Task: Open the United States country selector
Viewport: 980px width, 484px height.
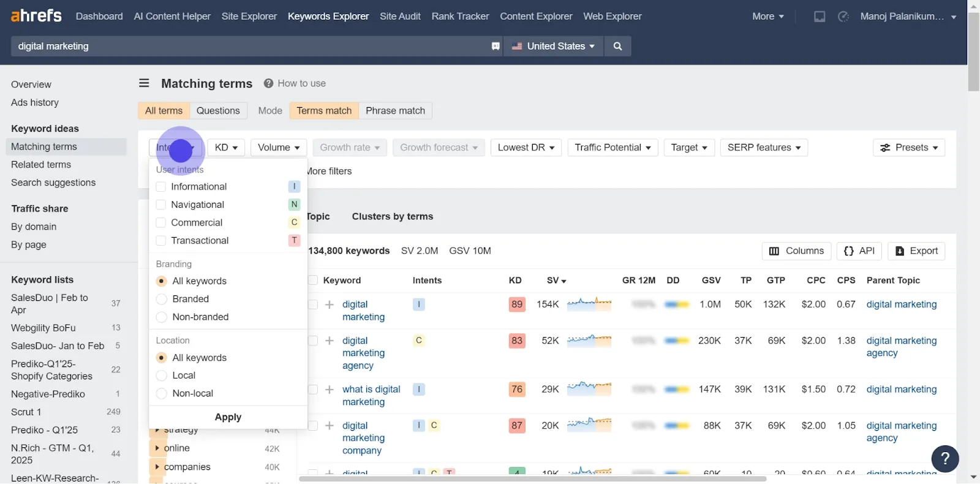Action: [x=554, y=46]
